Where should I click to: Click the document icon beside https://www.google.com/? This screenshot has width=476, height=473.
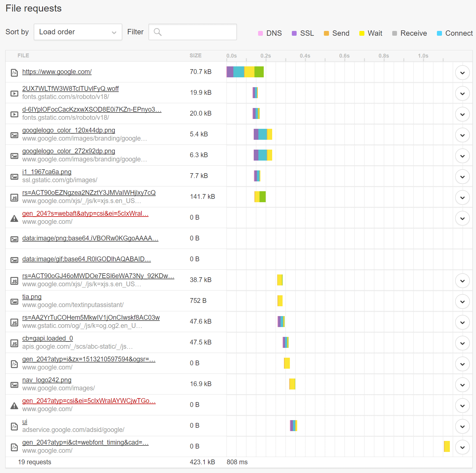tap(14, 72)
